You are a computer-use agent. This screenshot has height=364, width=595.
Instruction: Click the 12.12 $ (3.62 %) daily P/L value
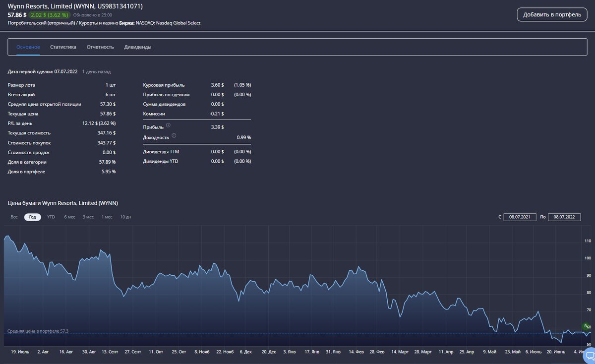click(99, 123)
